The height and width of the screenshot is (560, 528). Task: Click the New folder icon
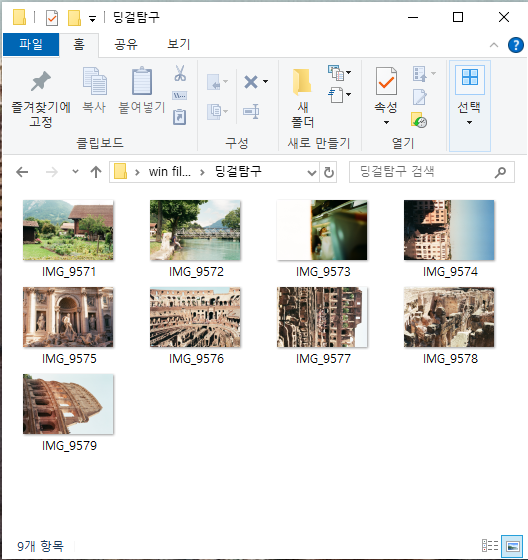302,82
